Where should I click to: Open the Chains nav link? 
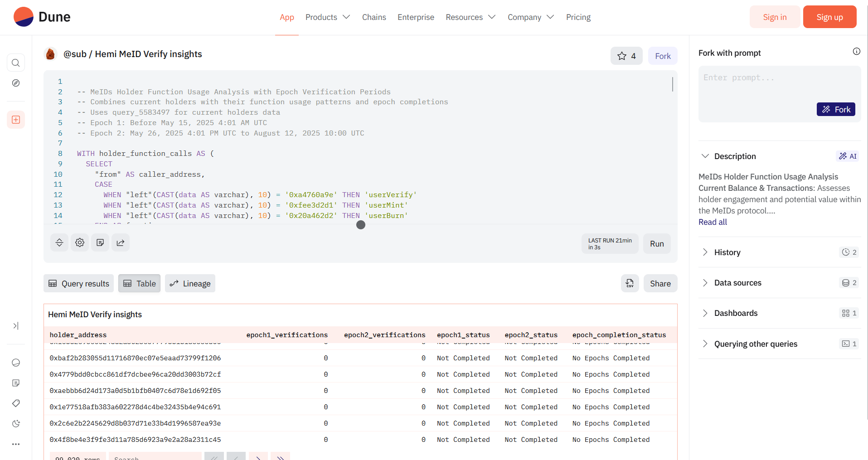coord(374,17)
